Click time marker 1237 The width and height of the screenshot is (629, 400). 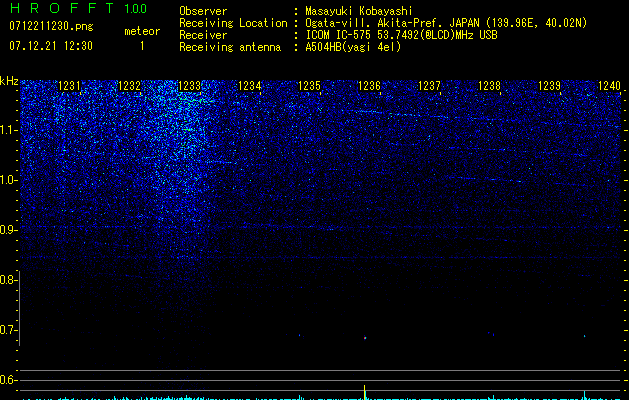point(429,85)
